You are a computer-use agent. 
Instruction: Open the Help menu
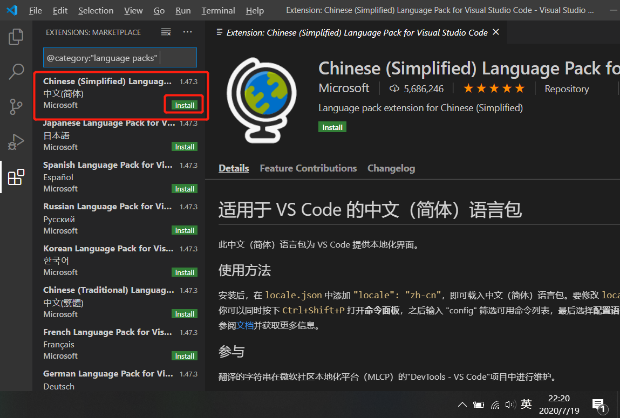(255, 11)
